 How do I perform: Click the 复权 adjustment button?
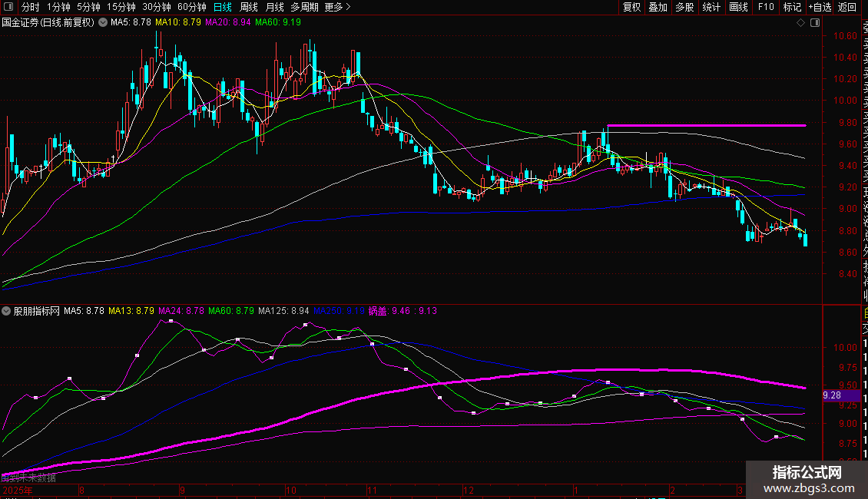631,7
